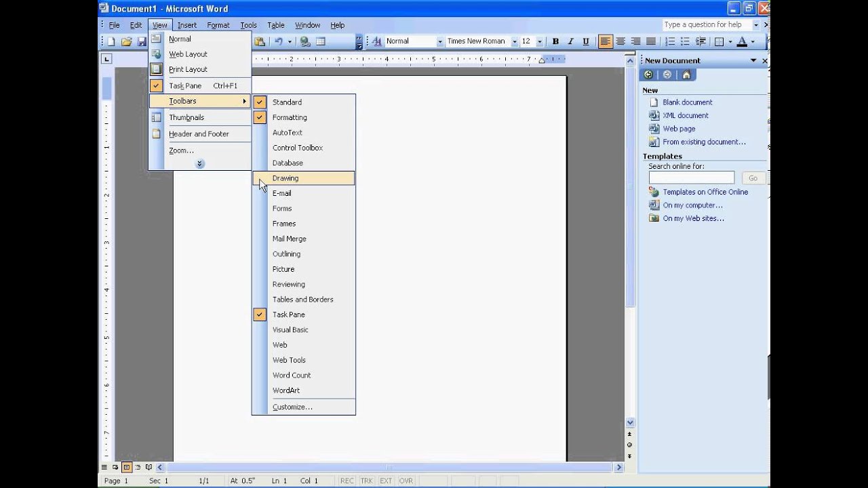Switch to Normal view button in status corner

(104, 467)
